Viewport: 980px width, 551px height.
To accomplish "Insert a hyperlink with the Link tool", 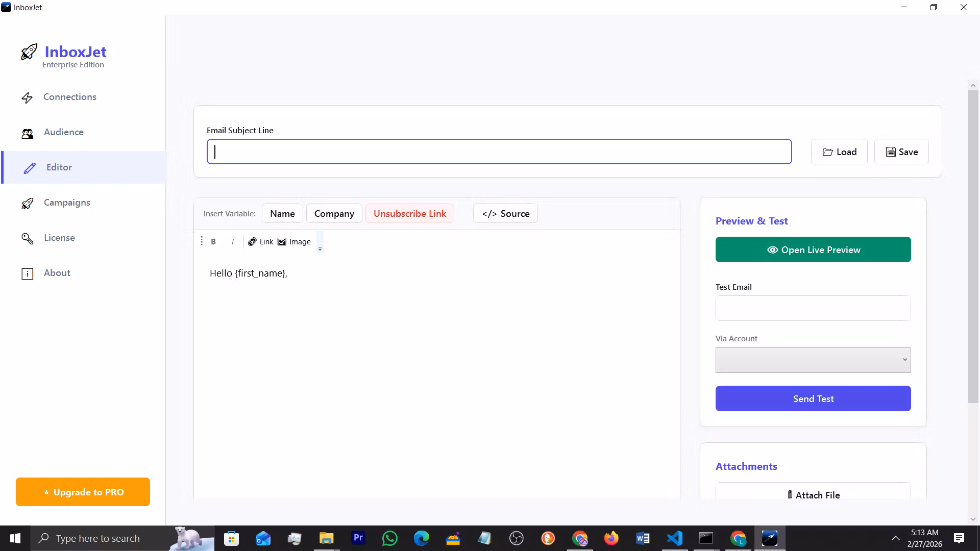I will pyautogui.click(x=260, y=242).
